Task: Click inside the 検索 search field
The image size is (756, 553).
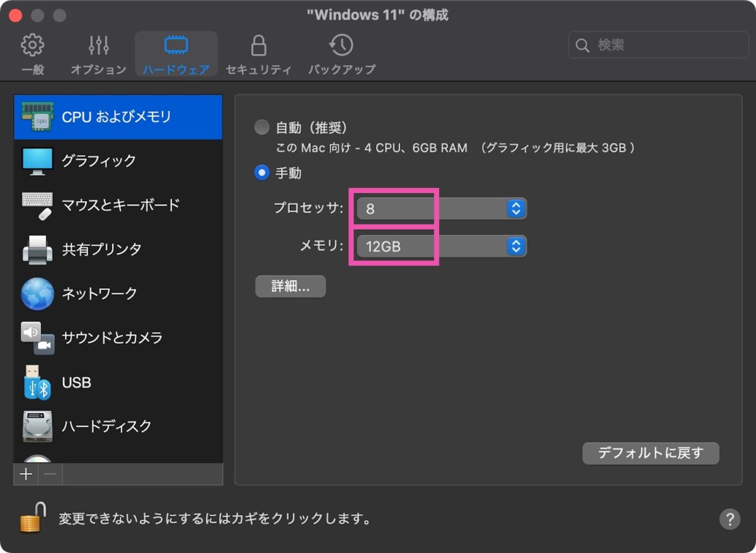Action: pyautogui.click(x=657, y=45)
